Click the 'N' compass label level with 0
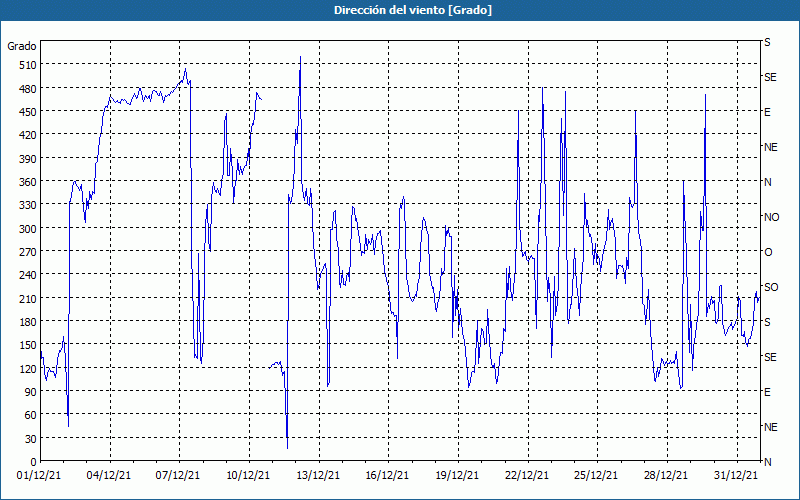 click(768, 462)
